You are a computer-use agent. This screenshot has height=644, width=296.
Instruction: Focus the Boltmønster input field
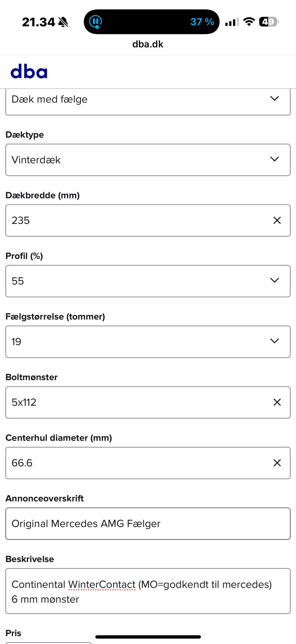136,402
